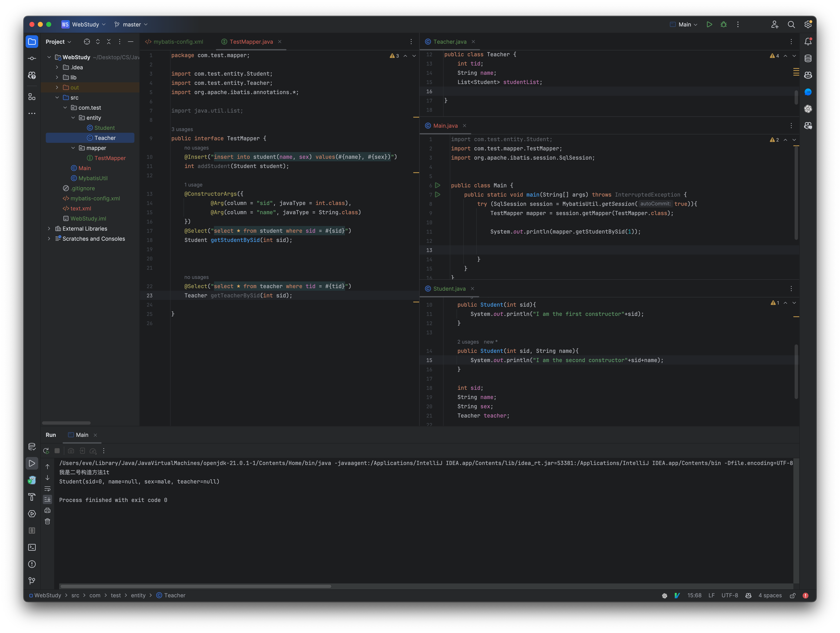Expand the out folder
The image size is (840, 633).
tap(57, 87)
